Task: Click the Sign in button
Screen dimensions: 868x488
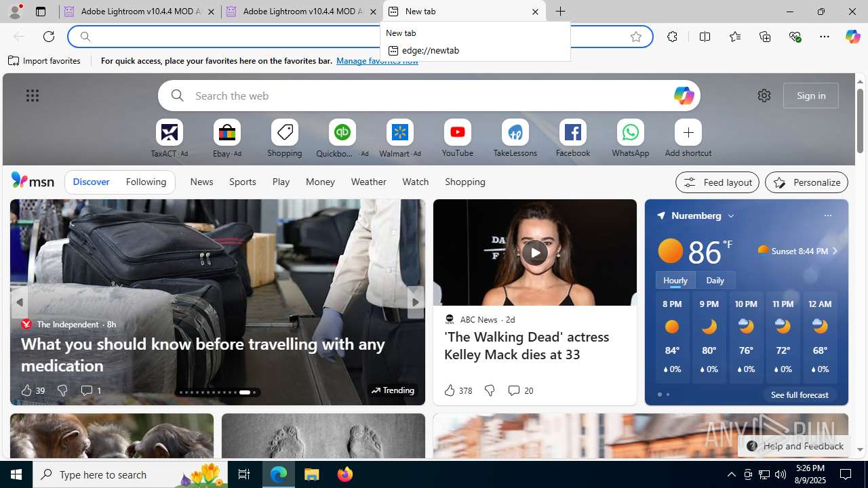Action: pos(811,96)
